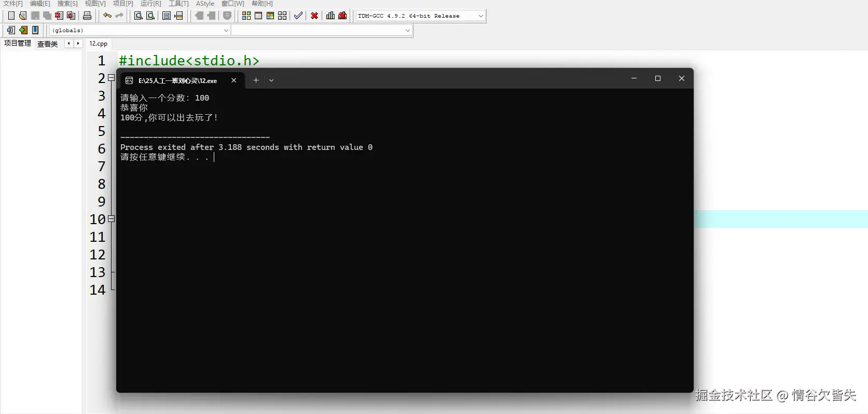Open the console new-tab chevron dropdown

point(271,80)
